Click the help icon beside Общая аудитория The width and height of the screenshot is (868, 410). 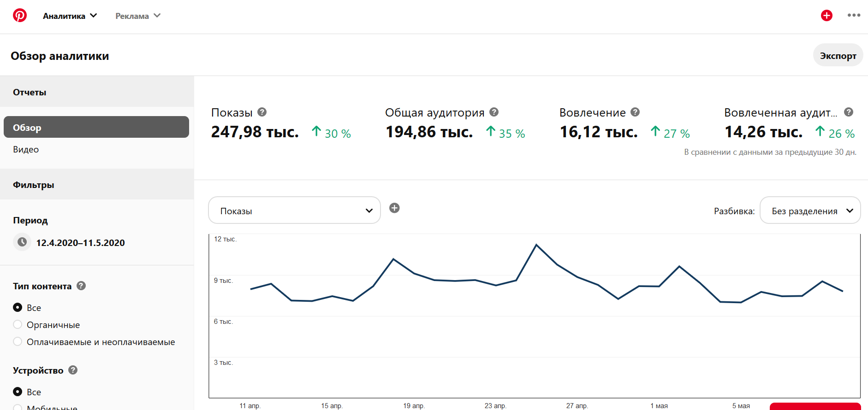494,112
